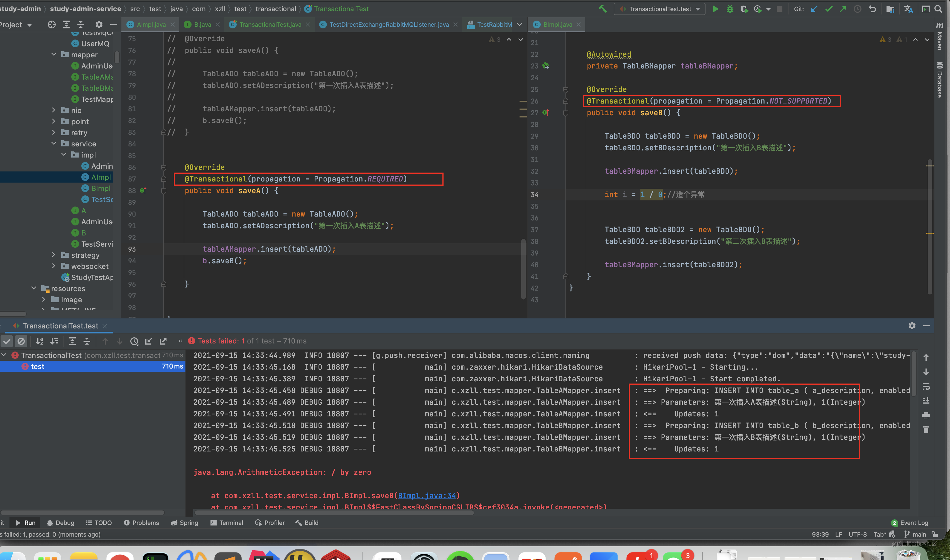
Task: Start debugging with the green bug icon
Action: pyautogui.click(x=729, y=9)
